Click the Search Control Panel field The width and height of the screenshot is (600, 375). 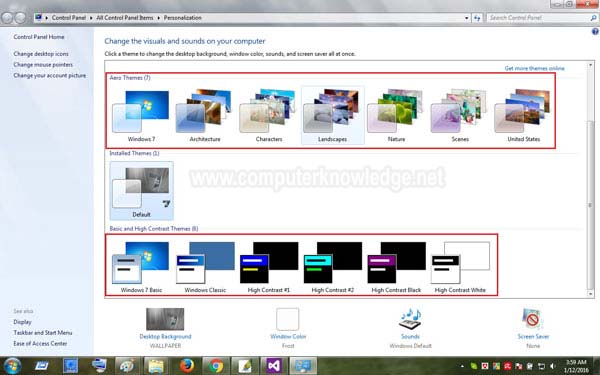[x=538, y=18]
